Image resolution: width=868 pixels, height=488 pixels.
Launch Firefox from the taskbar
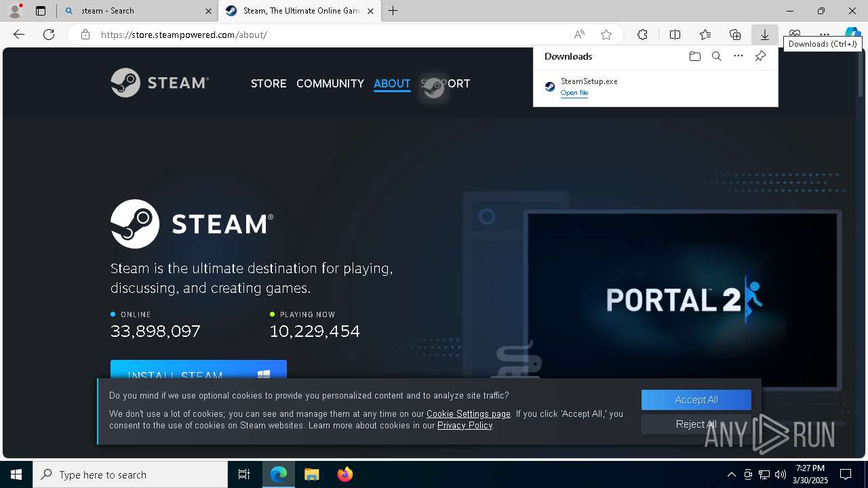345,474
